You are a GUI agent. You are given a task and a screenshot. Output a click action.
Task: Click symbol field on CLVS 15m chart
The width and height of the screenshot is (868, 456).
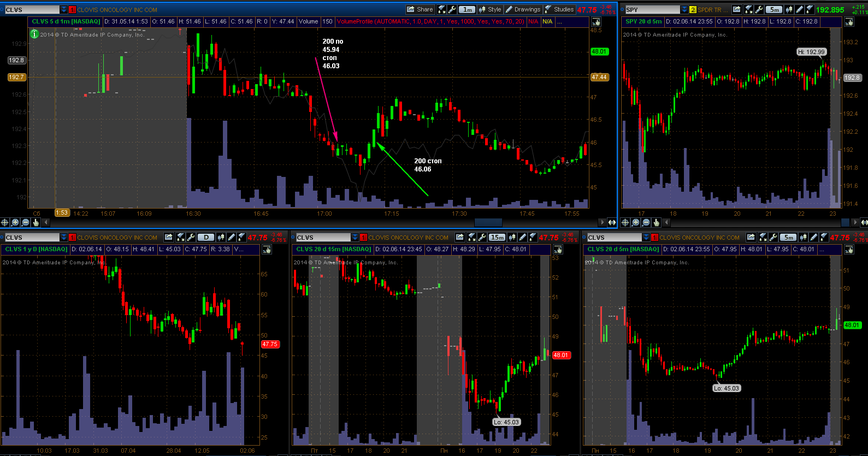323,238
